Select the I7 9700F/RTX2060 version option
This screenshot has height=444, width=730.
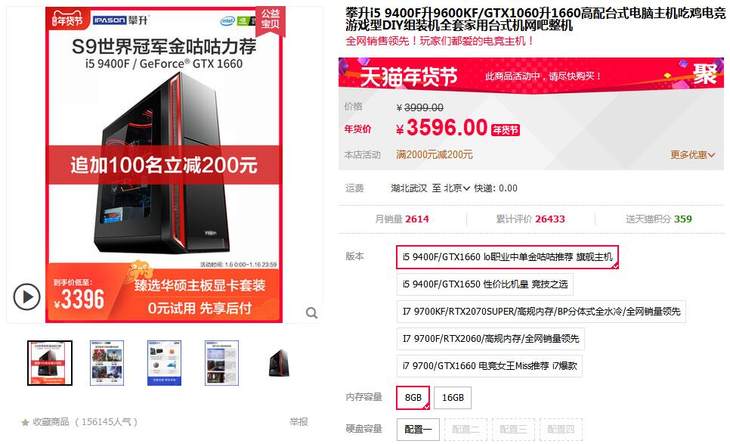(491, 338)
